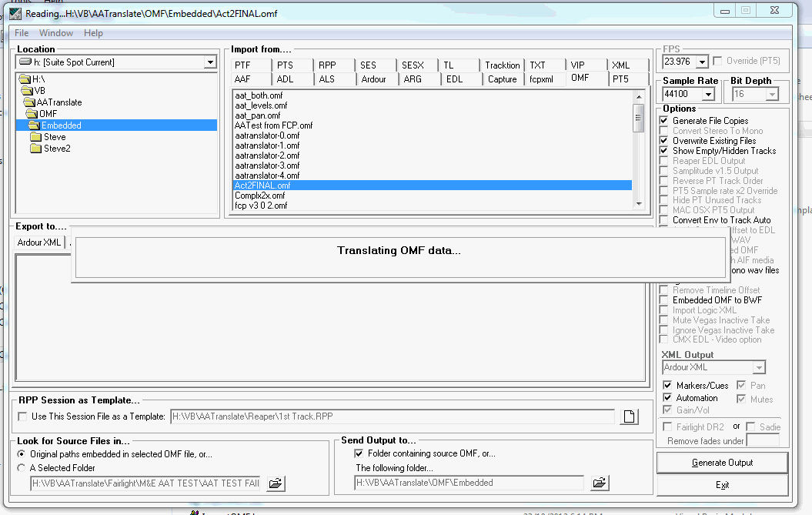This screenshot has height=515, width=812.
Task: Open the Sample Rate dropdown
Action: [708, 94]
